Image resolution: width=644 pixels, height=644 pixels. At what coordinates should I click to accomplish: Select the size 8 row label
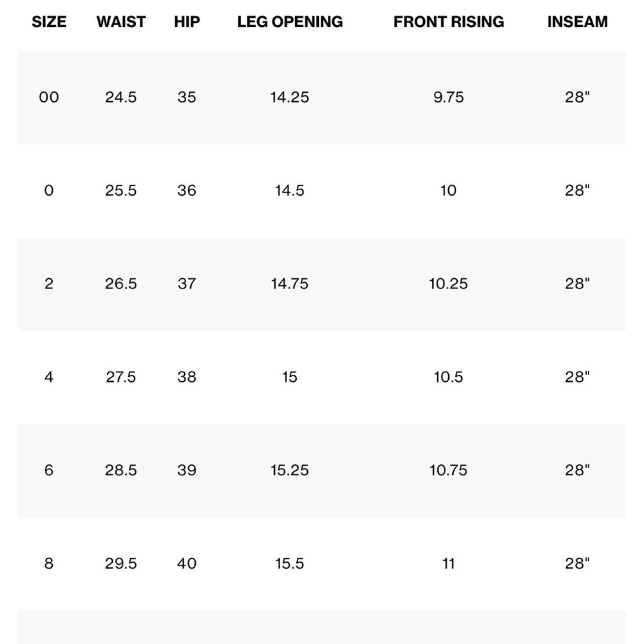coord(49,564)
